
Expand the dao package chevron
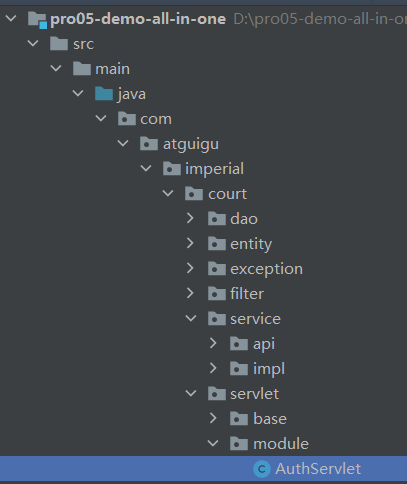(x=190, y=218)
